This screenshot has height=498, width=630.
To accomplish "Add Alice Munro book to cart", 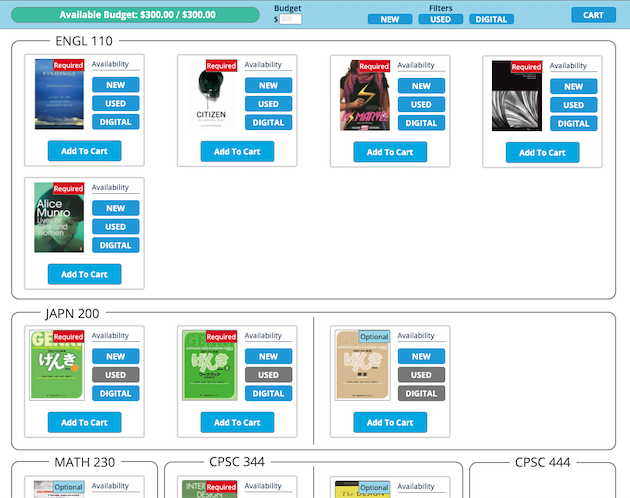I will pos(84,274).
